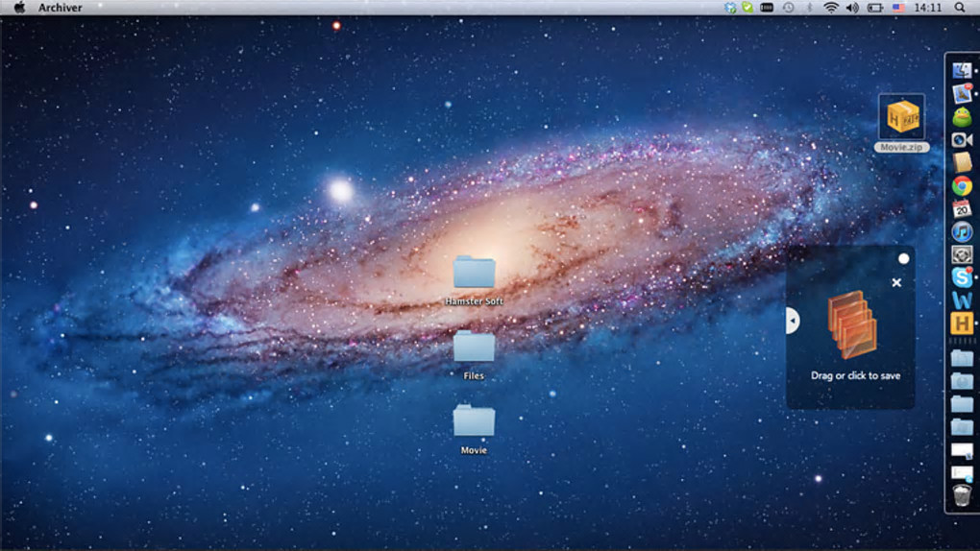The width and height of the screenshot is (980, 551).
Task: Open the iCal calendar in the dock
Action: tap(962, 208)
